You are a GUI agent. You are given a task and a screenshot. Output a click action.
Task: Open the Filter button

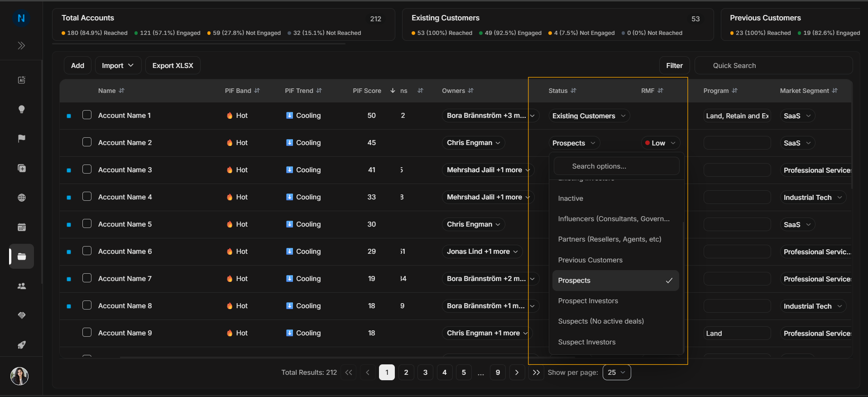tap(674, 66)
